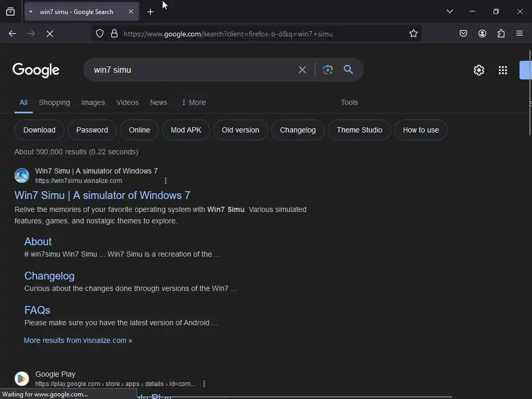
Task: Bookmark this page with star icon
Action: [413, 34]
